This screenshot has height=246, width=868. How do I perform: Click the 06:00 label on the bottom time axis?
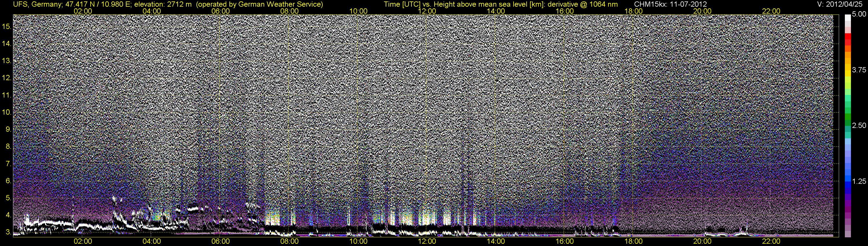(221, 241)
